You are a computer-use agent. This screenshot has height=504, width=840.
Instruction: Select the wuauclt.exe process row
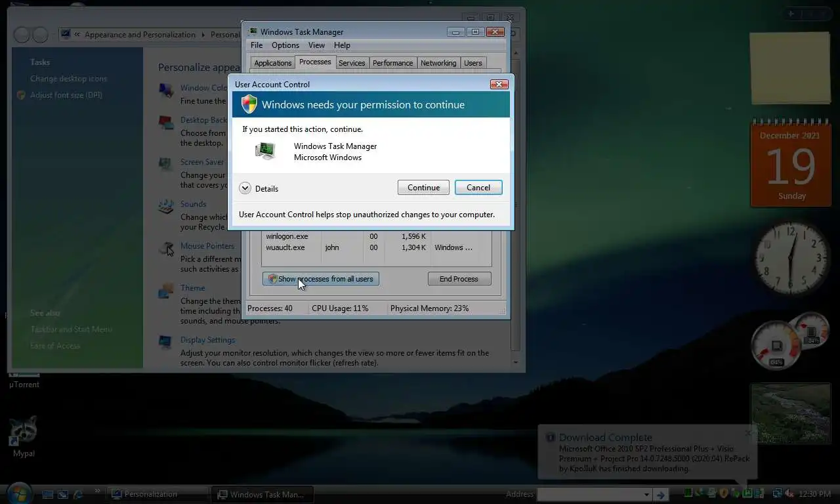[x=376, y=247]
